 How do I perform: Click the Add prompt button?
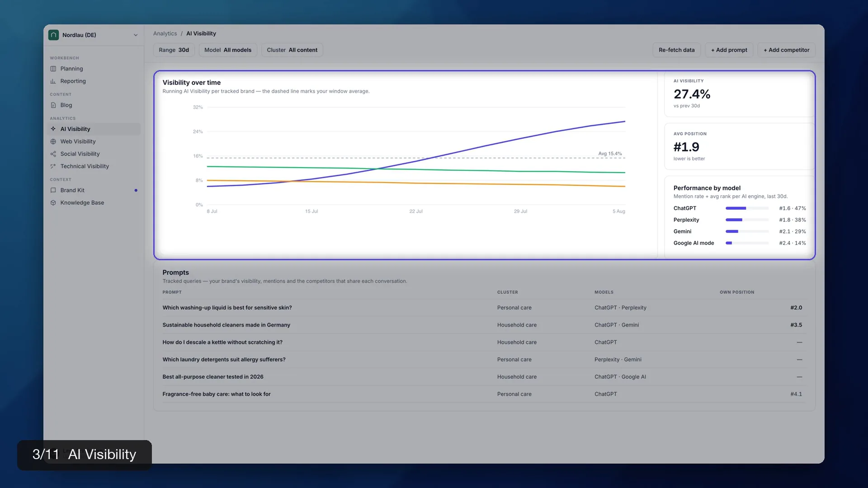tap(729, 50)
